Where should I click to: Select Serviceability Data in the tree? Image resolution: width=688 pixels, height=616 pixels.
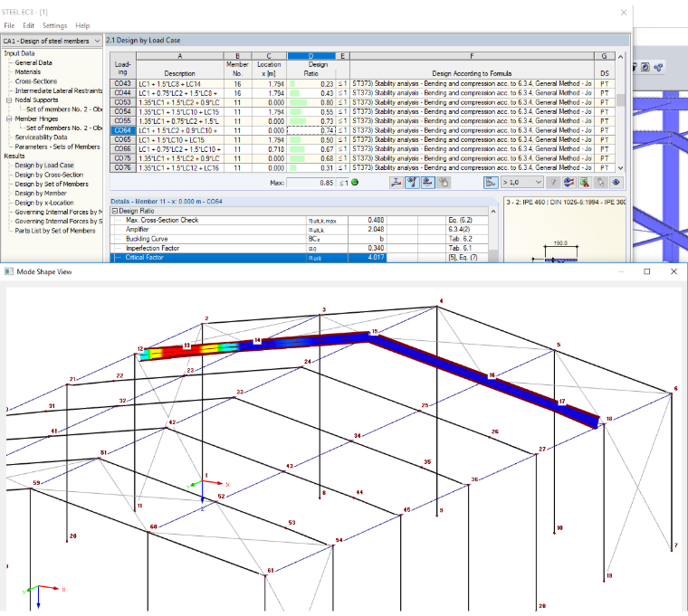pos(41,137)
